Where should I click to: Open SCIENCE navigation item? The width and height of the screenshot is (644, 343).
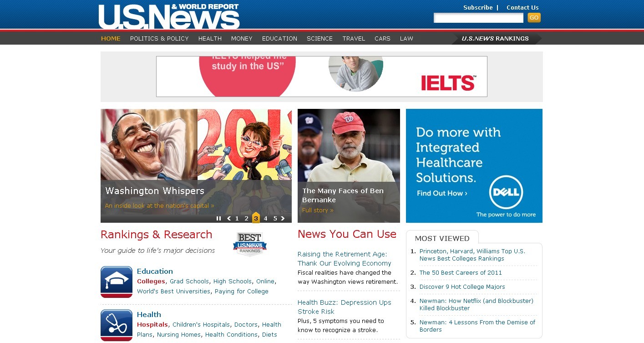[319, 39]
